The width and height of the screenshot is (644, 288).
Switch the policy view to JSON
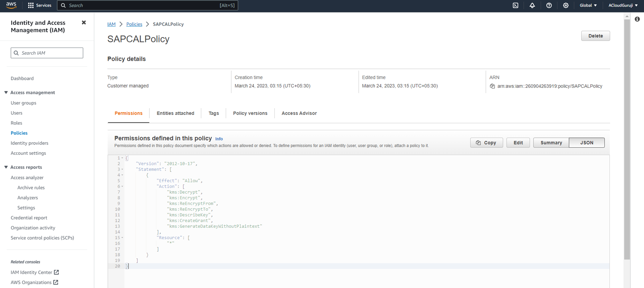[586, 143]
